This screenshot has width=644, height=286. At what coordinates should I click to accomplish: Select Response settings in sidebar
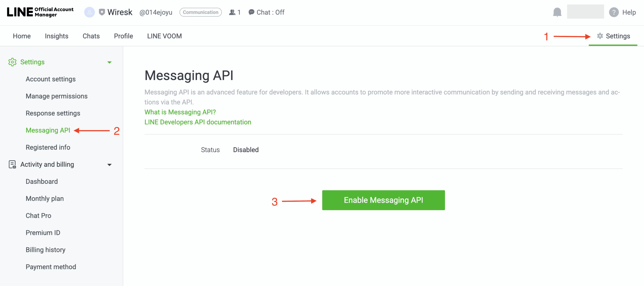[53, 113]
